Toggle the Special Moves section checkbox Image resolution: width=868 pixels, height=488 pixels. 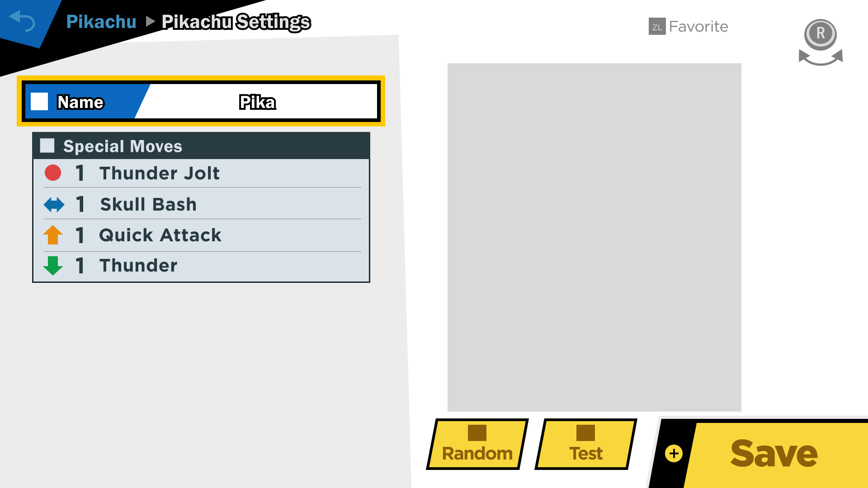pos(47,146)
